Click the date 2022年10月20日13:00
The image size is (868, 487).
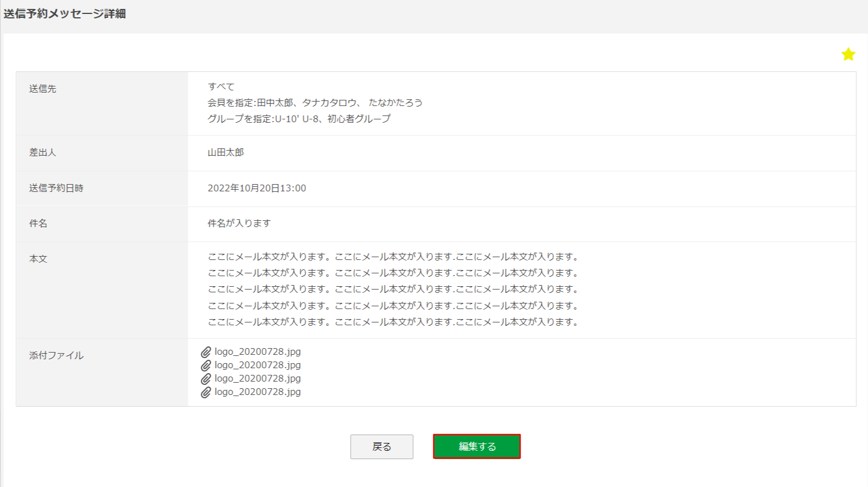[x=257, y=188]
